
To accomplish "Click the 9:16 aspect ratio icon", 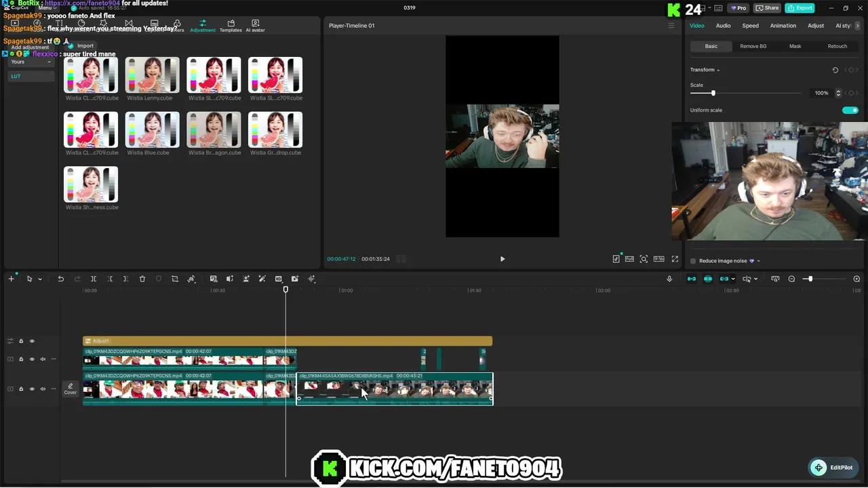I will click(658, 259).
